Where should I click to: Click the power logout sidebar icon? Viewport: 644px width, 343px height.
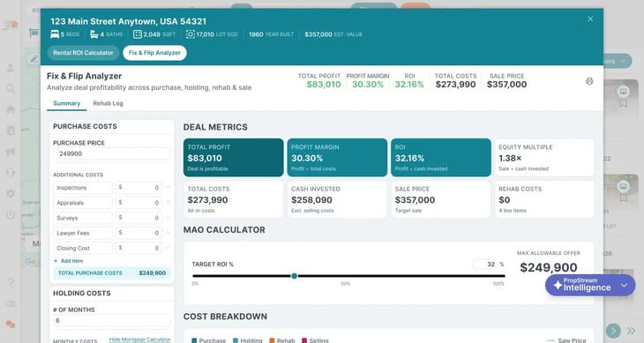11,214
